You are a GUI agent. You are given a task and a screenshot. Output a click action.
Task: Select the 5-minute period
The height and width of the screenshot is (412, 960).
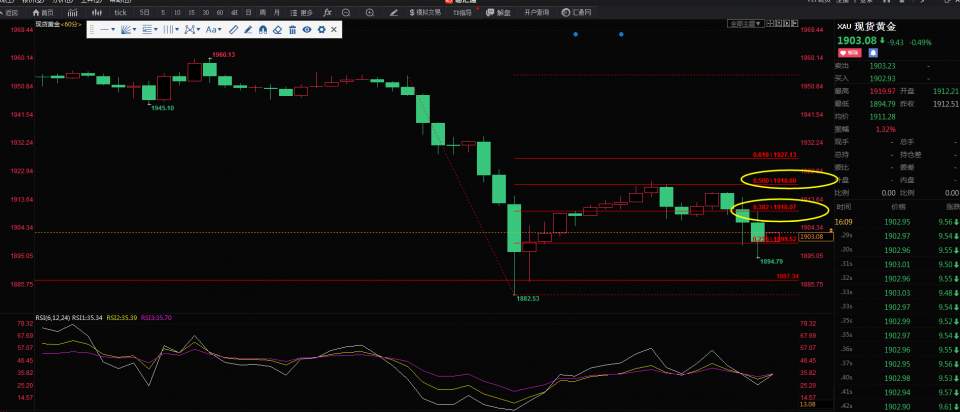coord(162,12)
